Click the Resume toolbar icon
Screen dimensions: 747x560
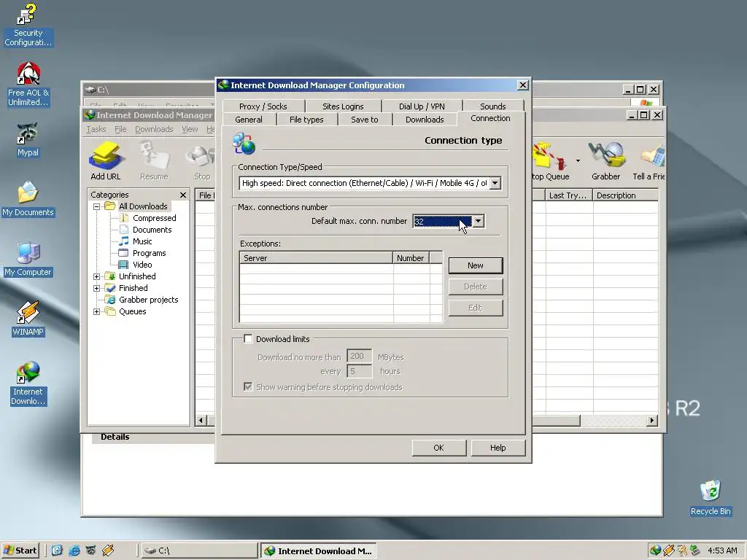[x=154, y=160]
